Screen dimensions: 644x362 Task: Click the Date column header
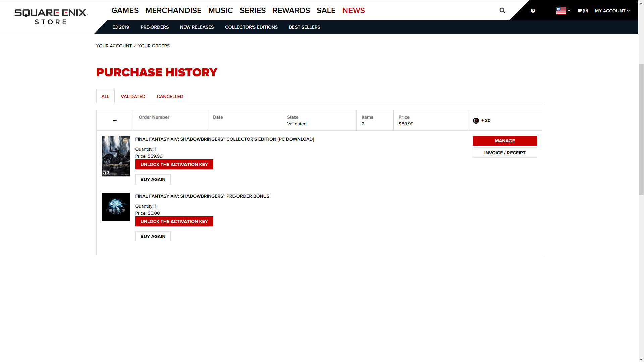[218, 117]
